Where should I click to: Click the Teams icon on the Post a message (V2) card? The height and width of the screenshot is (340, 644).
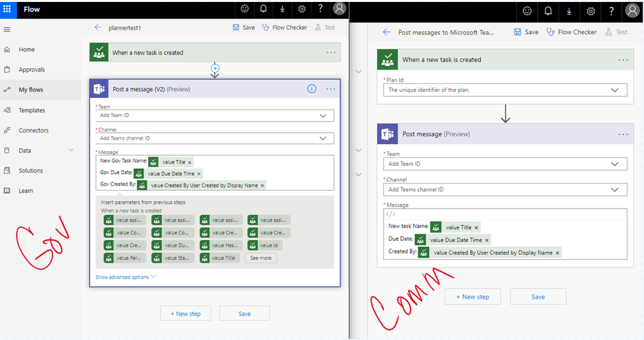99,89
